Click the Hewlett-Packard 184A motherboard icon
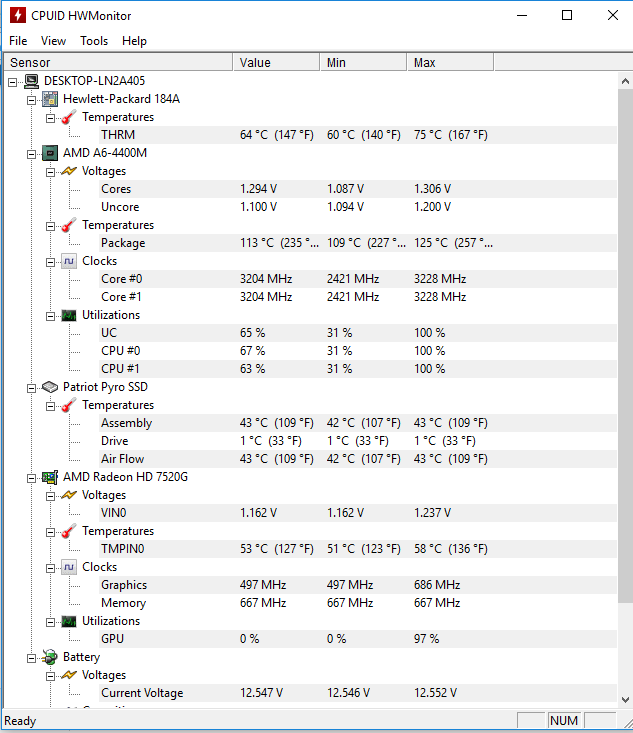Image resolution: width=633 pixels, height=733 pixels. tap(50, 99)
